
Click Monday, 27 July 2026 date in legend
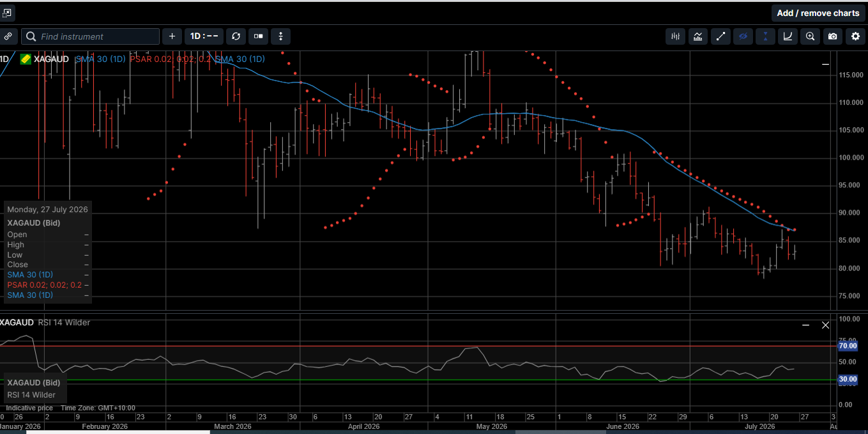point(48,209)
